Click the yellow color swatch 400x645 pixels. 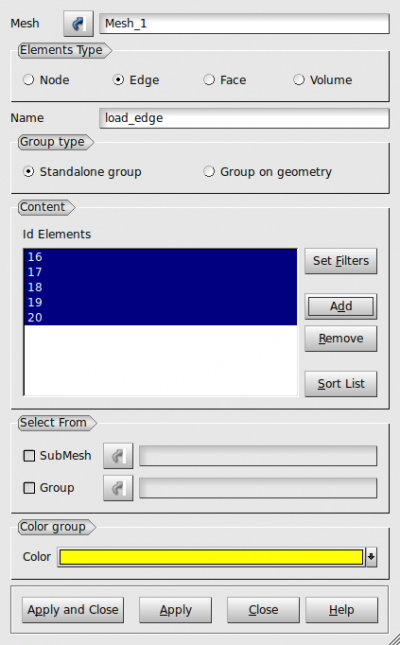pos(211,557)
